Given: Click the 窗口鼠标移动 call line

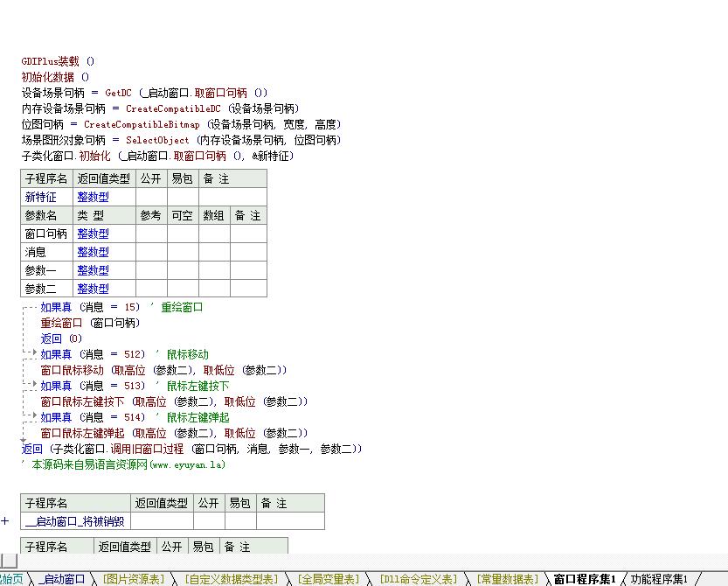Looking at the screenshot, I should (164, 370).
